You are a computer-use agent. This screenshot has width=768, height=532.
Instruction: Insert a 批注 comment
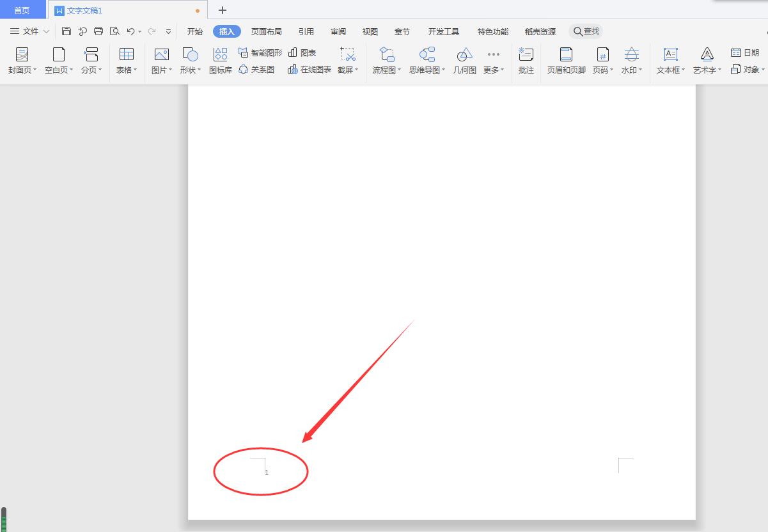pyautogui.click(x=526, y=61)
